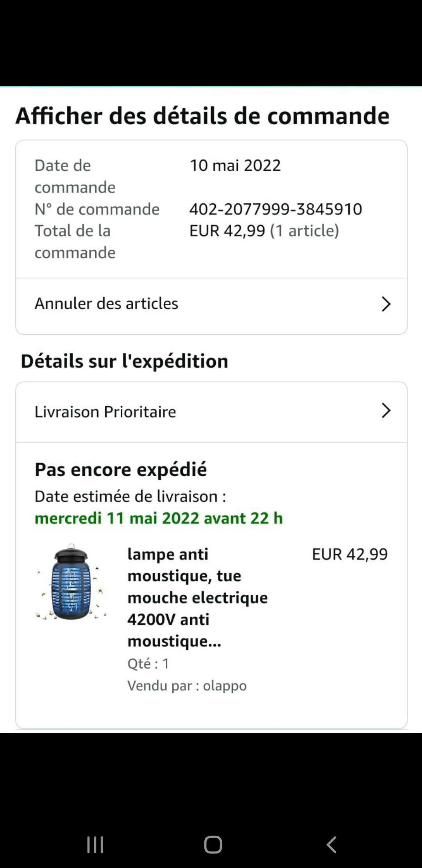The image size is (422, 868).
Task: Tap the Détails sur l'expédition section heading
Action: pyautogui.click(x=124, y=361)
